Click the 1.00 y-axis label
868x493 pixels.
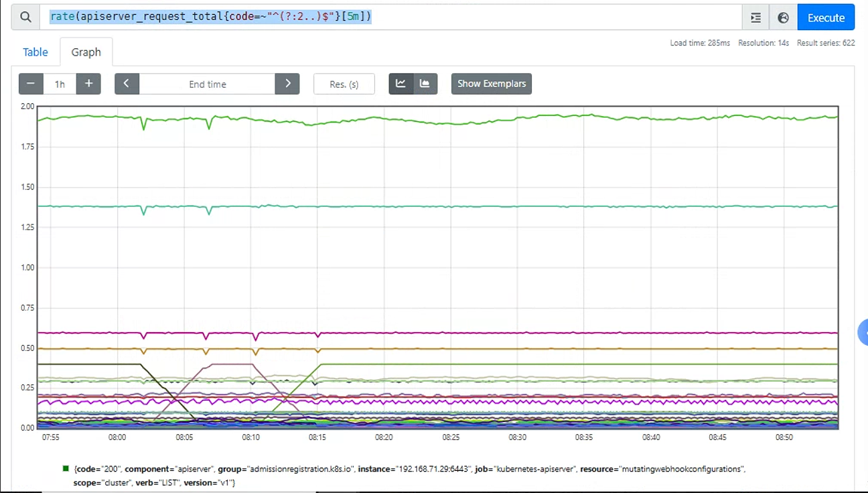pyautogui.click(x=27, y=267)
